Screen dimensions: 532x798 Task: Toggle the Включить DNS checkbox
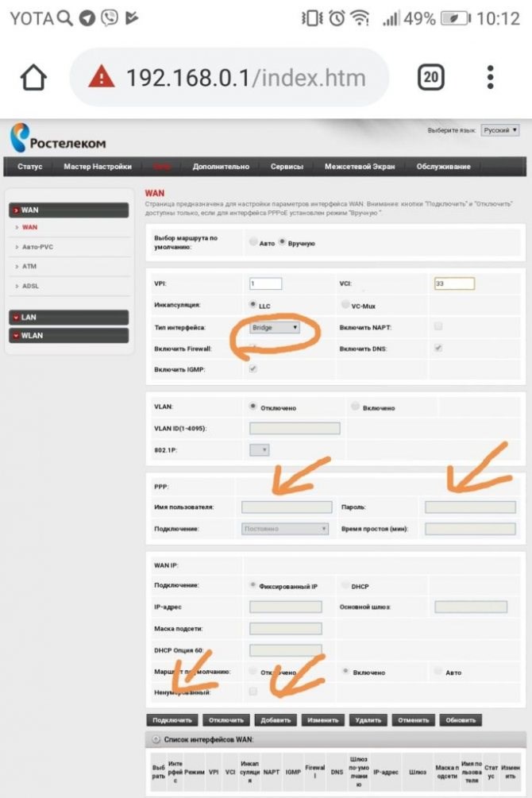438,348
